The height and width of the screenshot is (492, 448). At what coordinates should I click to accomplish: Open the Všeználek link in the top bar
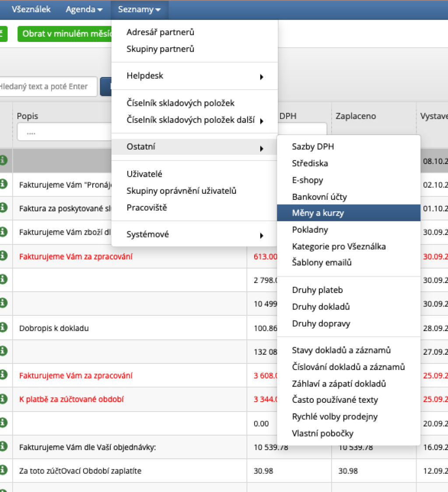[x=31, y=9]
